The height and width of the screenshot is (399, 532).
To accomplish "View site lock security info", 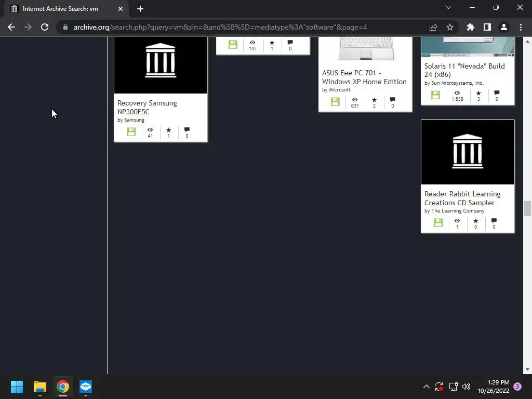I will pos(65,27).
